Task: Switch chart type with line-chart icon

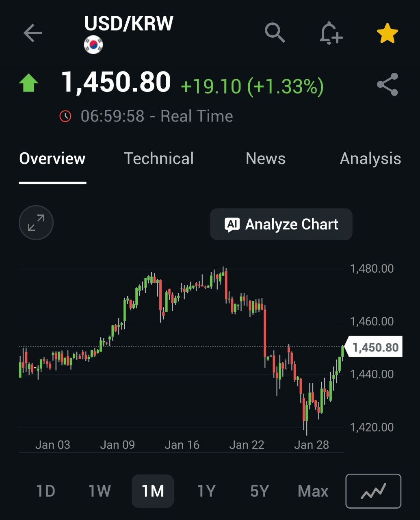Action: (x=373, y=491)
